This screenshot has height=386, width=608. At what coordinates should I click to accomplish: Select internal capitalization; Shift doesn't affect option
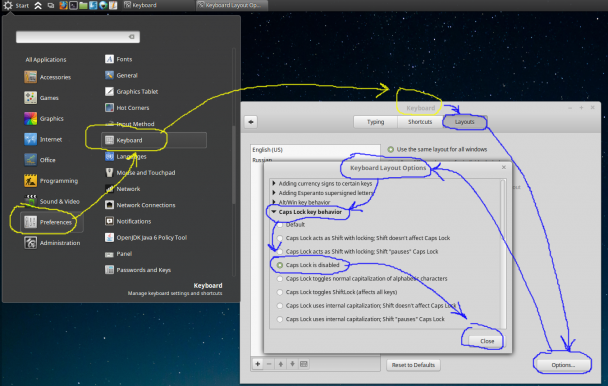click(x=280, y=306)
